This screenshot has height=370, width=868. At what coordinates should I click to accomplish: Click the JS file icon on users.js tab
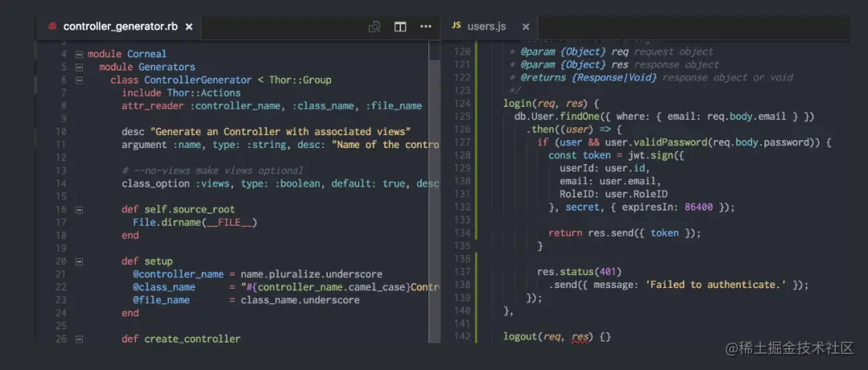click(457, 26)
